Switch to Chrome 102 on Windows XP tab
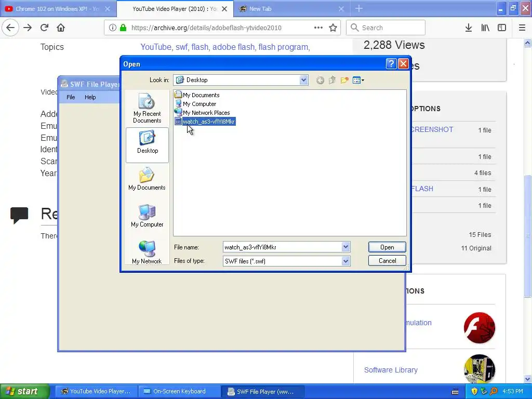The height and width of the screenshot is (399, 532). point(58,9)
